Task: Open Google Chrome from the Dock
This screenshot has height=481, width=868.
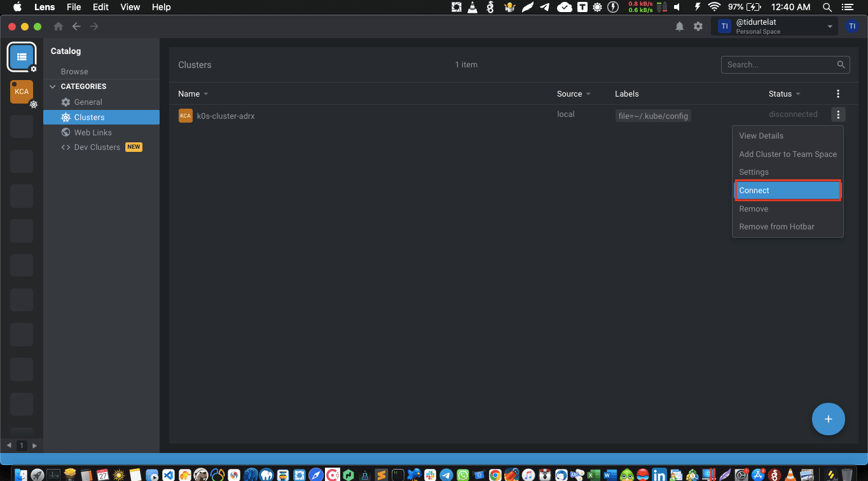Action: tap(495, 474)
